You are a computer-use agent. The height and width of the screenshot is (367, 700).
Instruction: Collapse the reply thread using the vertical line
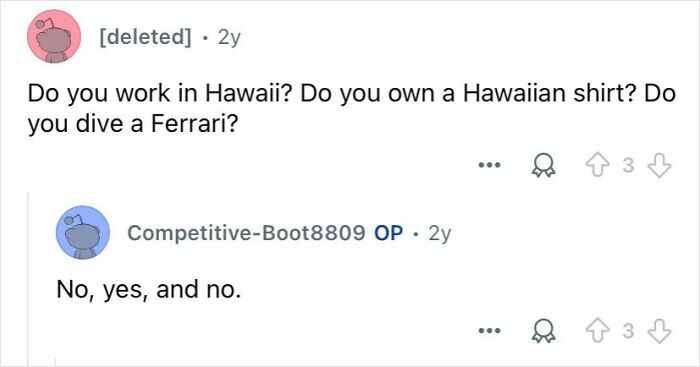click(x=29, y=279)
